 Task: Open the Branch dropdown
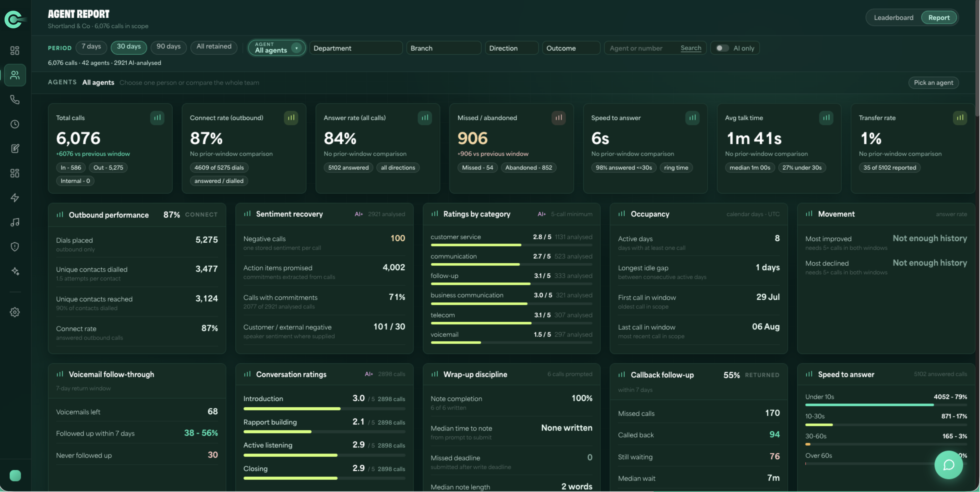tap(444, 48)
